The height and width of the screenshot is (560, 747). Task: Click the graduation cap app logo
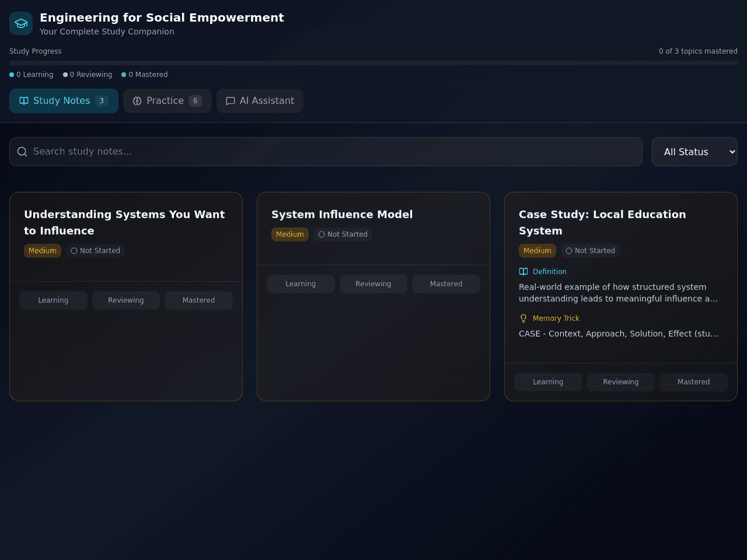pos(21,23)
